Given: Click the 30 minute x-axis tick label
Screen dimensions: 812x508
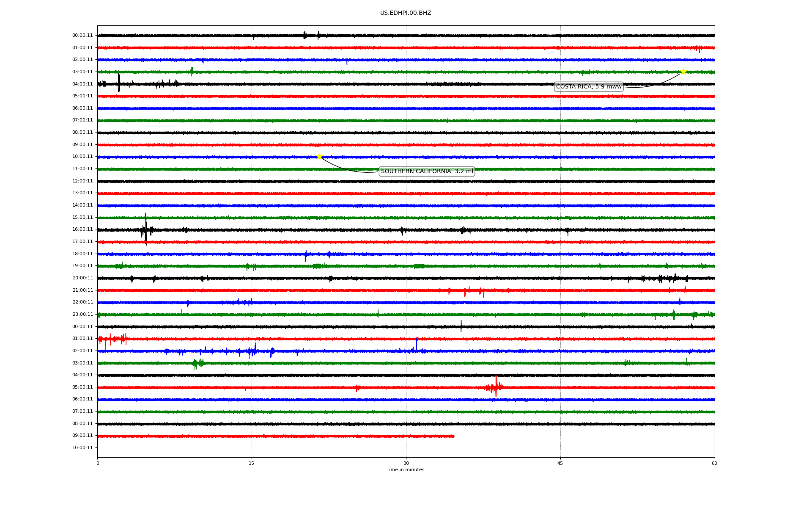Looking at the screenshot, I should click(406, 463).
